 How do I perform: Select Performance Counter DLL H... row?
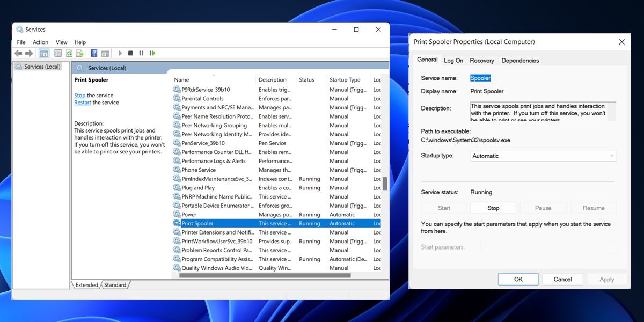pos(276,152)
